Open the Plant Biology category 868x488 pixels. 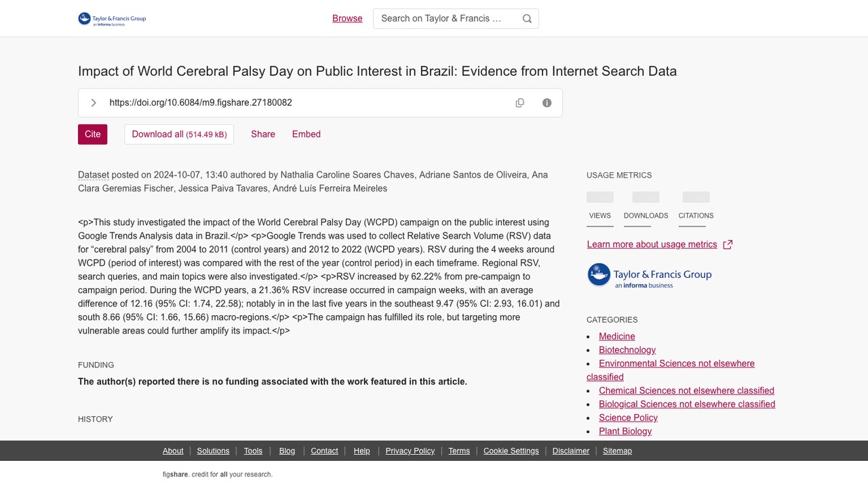[x=625, y=431]
